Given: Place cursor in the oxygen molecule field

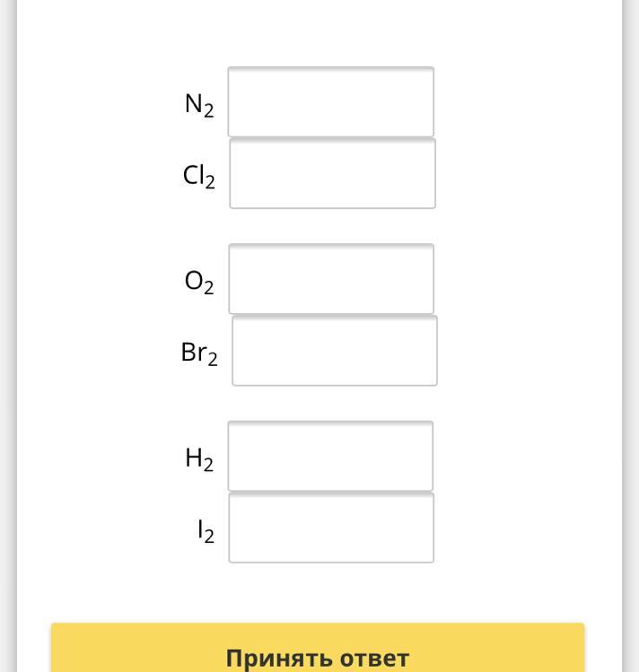Looking at the screenshot, I should click(x=331, y=279).
